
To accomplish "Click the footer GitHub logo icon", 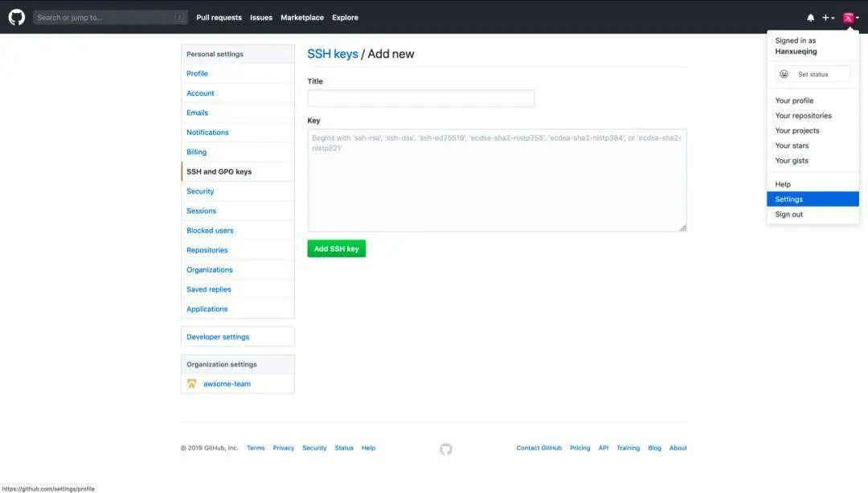I will pos(446,450).
